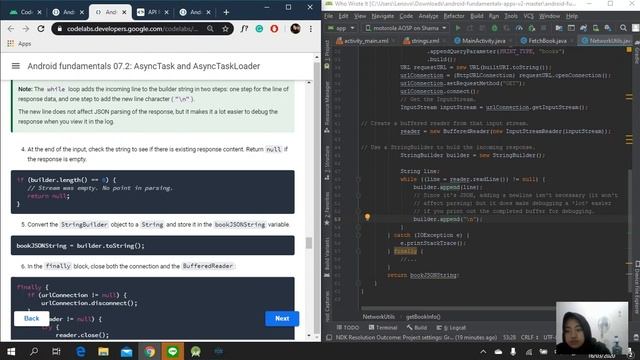The height and width of the screenshot is (360, 640).
Task: Go back in Chrome browser history
Action: (x=11, y=29)
